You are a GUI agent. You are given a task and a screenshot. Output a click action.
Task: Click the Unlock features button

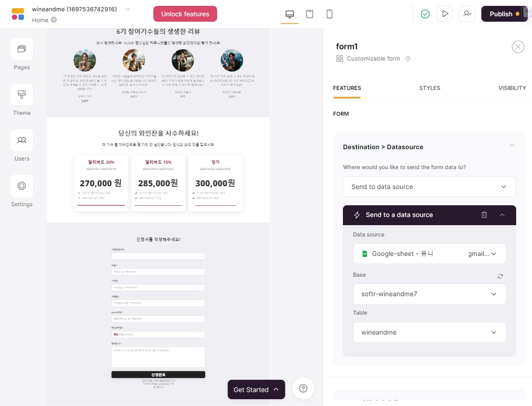point(185,14)
